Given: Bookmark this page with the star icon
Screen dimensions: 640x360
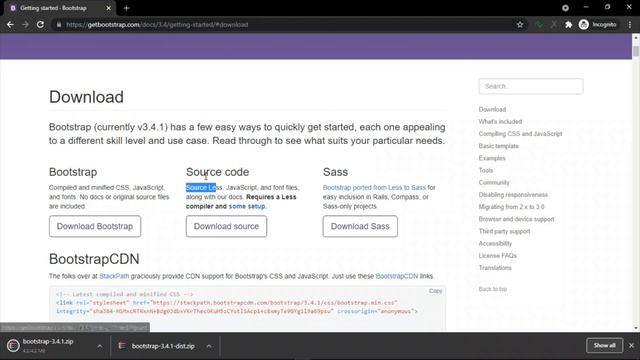Looking at the screenshot, I should pos(520,24).
